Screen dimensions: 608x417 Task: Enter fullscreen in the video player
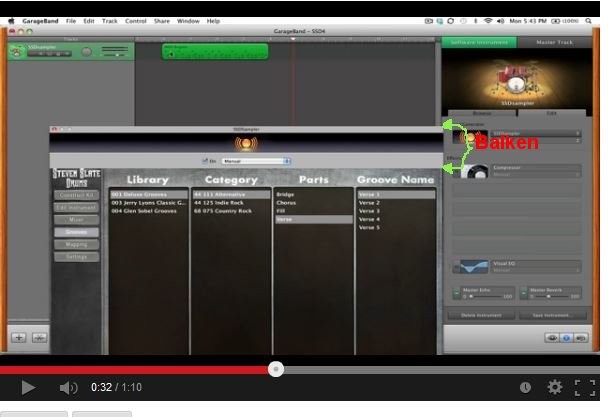[585, 388]
